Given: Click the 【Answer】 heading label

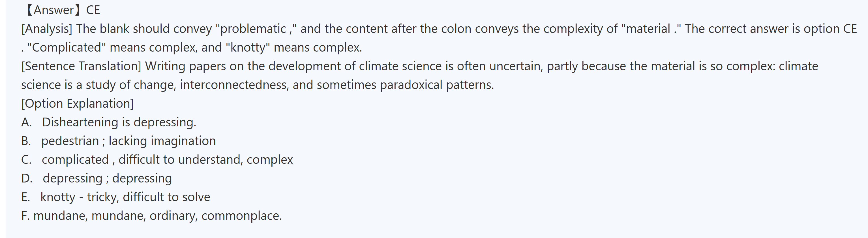Looking at the screenshot, I should click(53, 10).
